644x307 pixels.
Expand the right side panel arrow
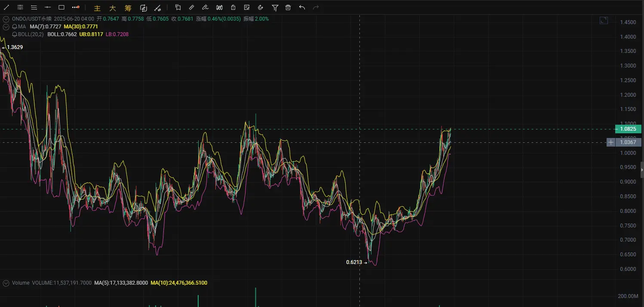click(x=642, y=170)
